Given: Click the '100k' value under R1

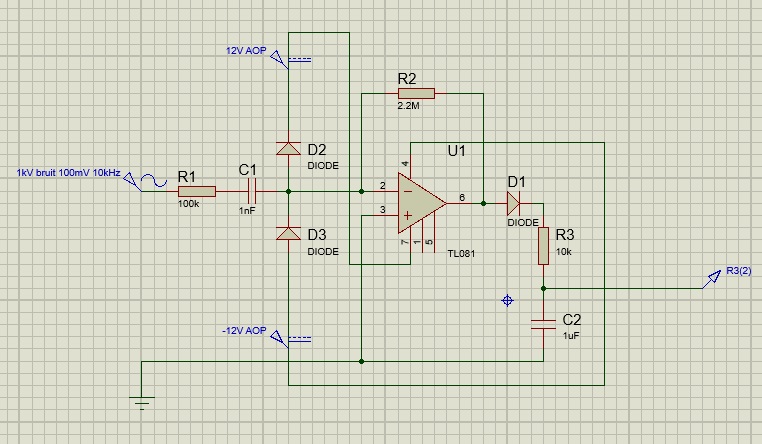Looking at the screenshot, I should (x=189, y=204).
